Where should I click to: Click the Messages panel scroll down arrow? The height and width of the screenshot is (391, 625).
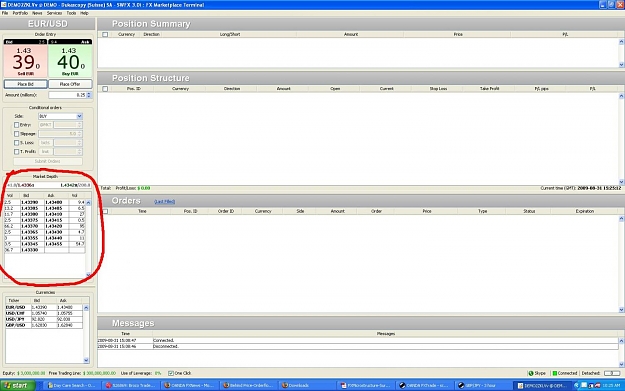click(621, 364)
